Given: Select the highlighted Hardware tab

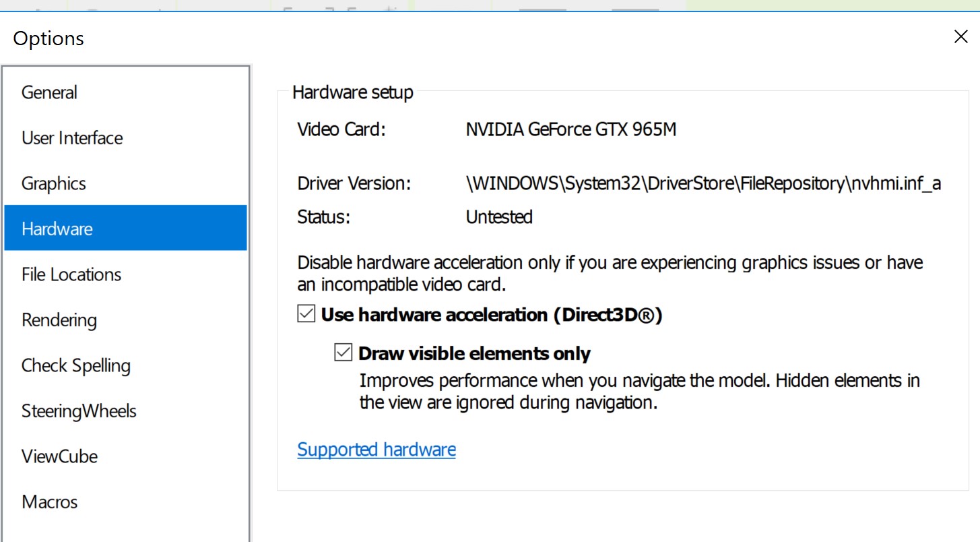Looking at the screenshot, I should [x=57, y=229].
